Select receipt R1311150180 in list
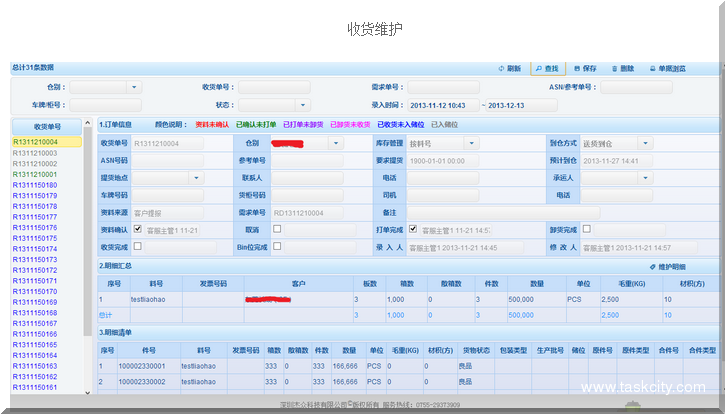The width and height of the screenshot is (725, 414). [x=35, y=185]
